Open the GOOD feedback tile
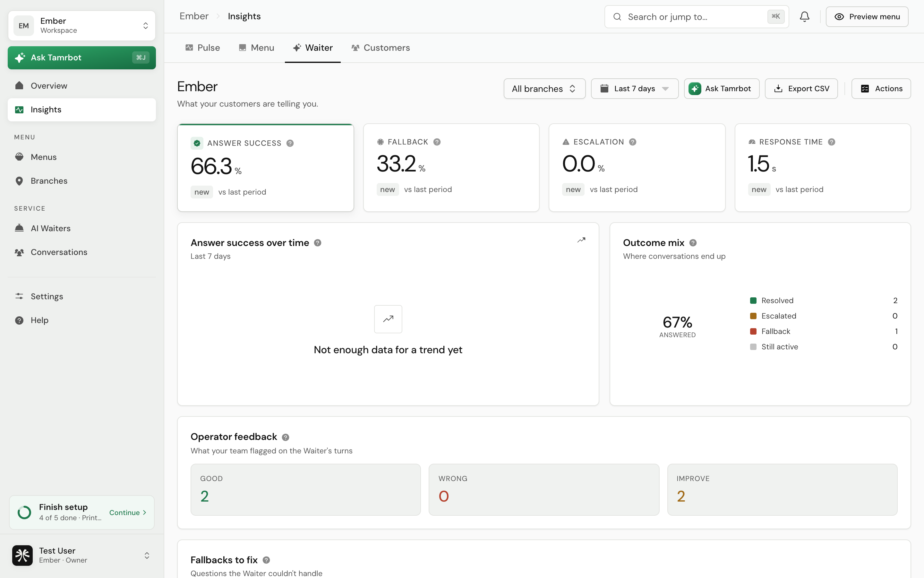 click(306, 490)
